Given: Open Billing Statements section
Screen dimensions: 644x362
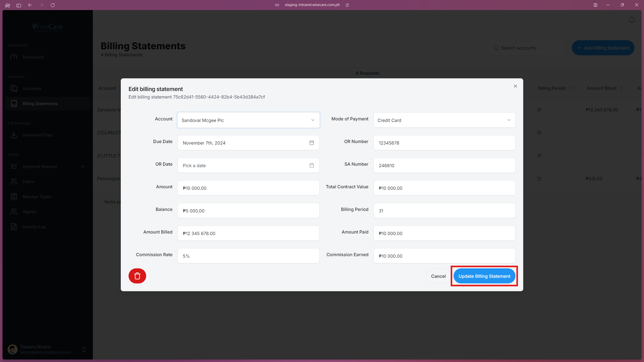Looking at the screenshot, I should point(40,104).
